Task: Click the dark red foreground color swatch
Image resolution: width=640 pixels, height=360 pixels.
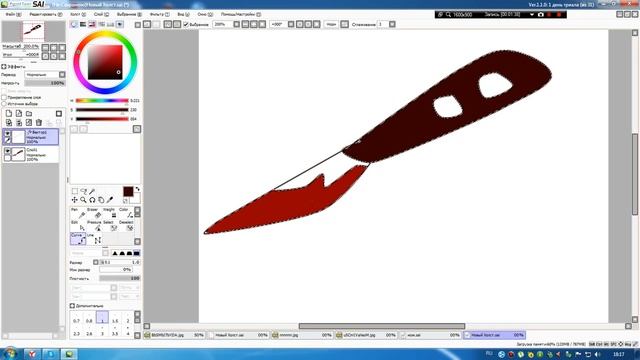Action: 128,191
